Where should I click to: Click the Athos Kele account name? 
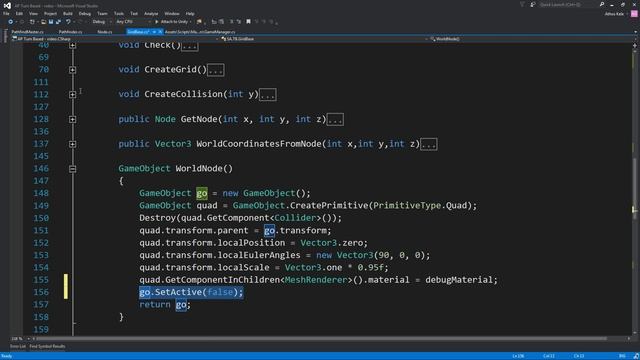pos(614,14)
